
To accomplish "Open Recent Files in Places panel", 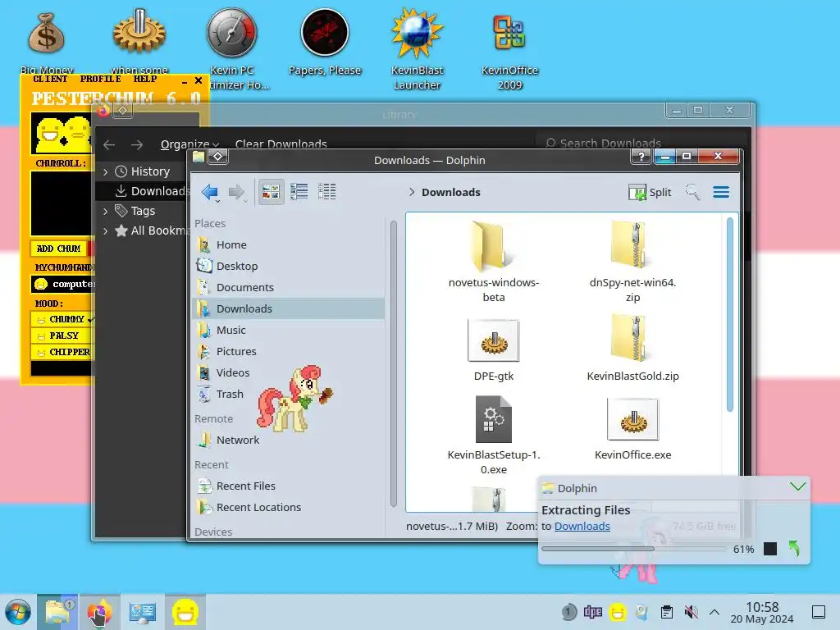I will (x=288, y=486).
